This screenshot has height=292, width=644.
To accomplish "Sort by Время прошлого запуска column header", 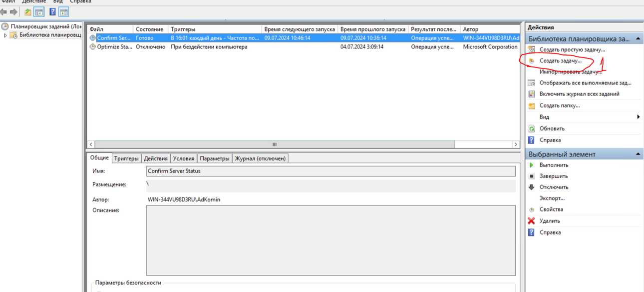I will tap(373, 29).
